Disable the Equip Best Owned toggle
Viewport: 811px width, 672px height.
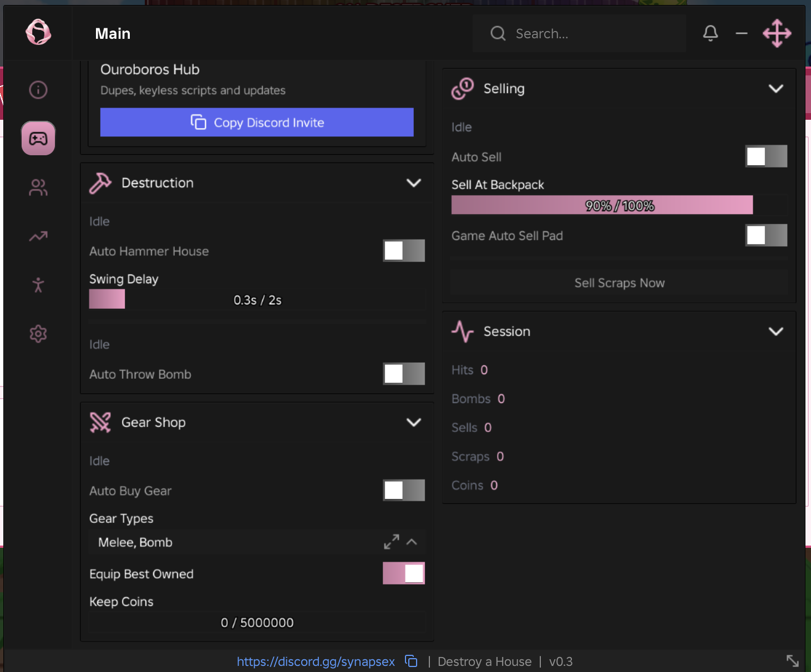click(x=404, y=573)
